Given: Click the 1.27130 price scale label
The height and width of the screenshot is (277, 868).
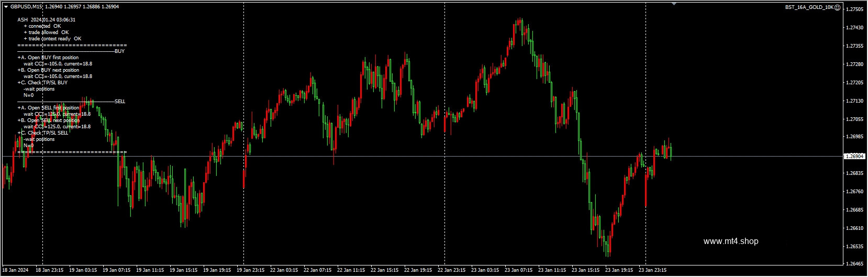Looking at the screenshot, I should (854, 101).
